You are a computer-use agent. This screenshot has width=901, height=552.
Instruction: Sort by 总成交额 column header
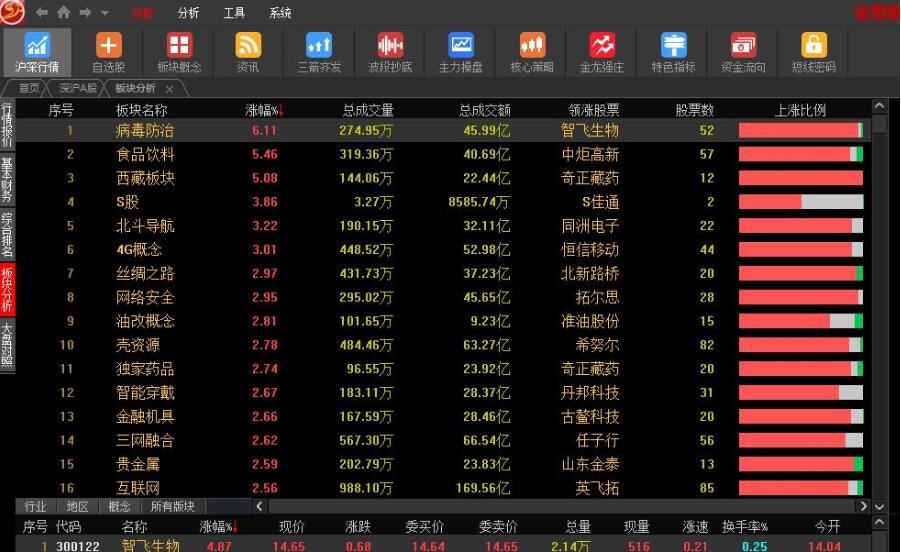[484, 110]
